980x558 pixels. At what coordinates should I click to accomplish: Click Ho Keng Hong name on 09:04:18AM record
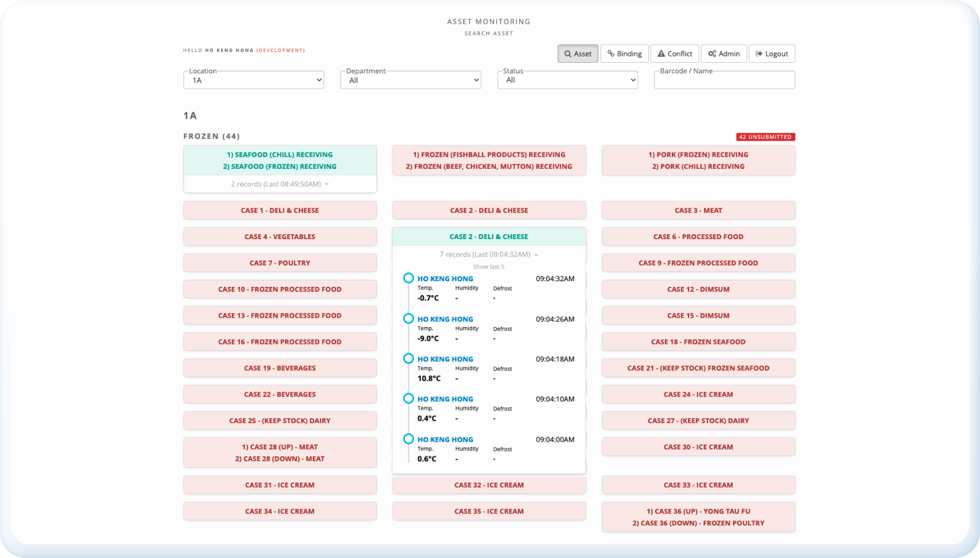[x=445, y=359]
